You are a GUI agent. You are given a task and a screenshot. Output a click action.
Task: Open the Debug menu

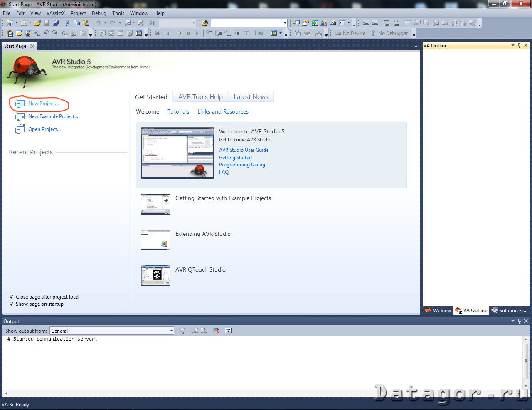click(x=99, y=13)
